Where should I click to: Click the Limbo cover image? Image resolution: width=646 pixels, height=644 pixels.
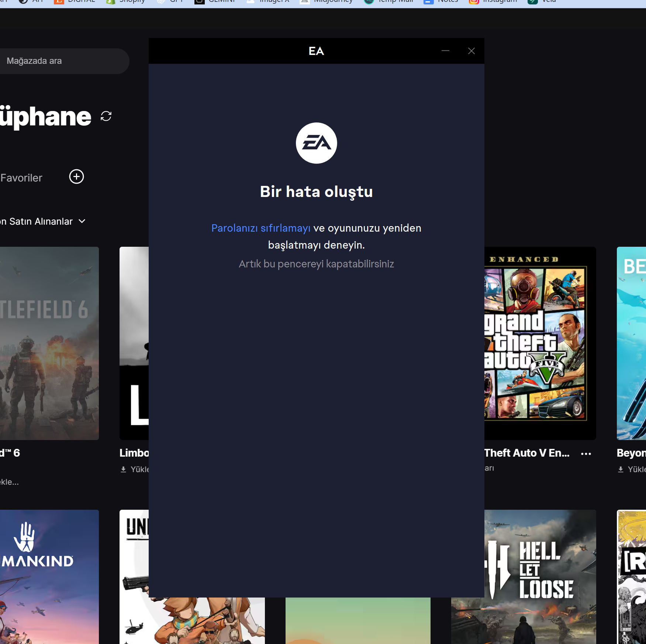pyautogui.click(x=134, y=343)
